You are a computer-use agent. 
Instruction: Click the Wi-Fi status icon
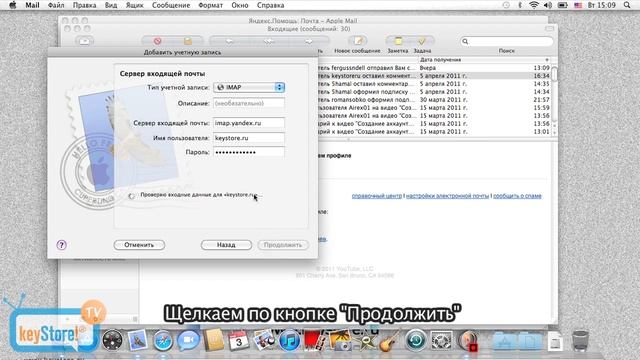[x=533, y=5]
